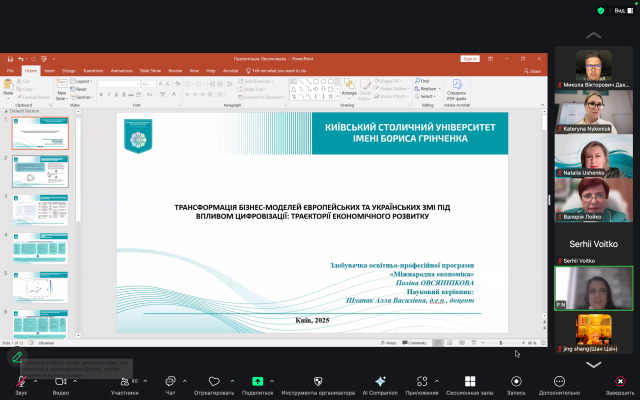Open the Чат chat panel
The width and height of the screenshot is (640, 400).
(170, 382)
